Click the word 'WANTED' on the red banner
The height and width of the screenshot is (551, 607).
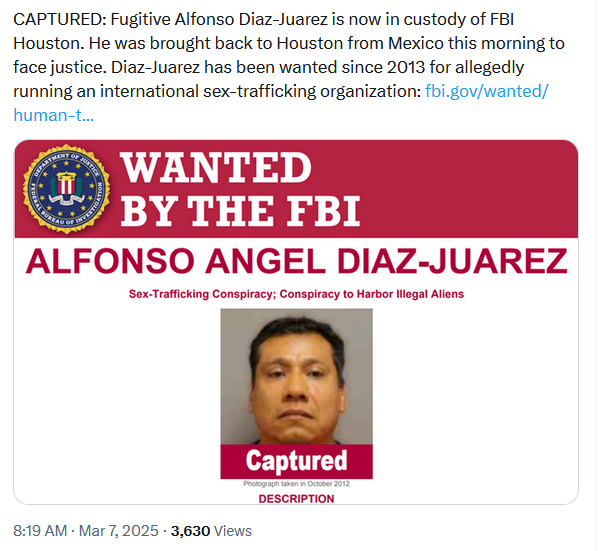pyautogui.click(x=217, y=166)
